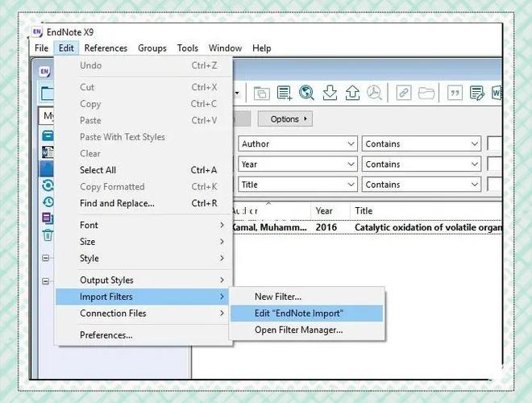Open the Tools menu
532x403 pixels.
(188, 48)
